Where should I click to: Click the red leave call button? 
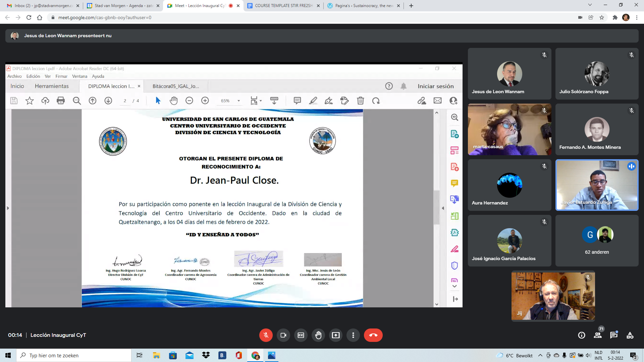click(x=373, y=335)
